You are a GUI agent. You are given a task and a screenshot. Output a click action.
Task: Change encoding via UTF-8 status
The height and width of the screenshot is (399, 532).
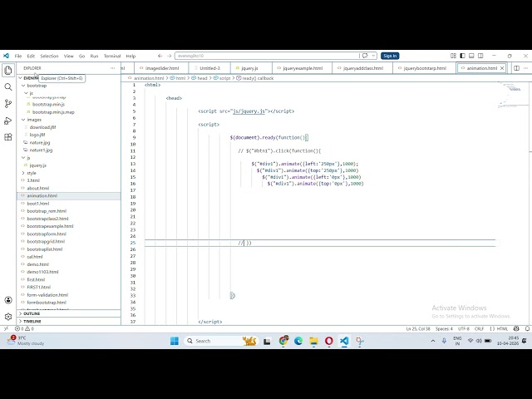click(x=463, y=329)
